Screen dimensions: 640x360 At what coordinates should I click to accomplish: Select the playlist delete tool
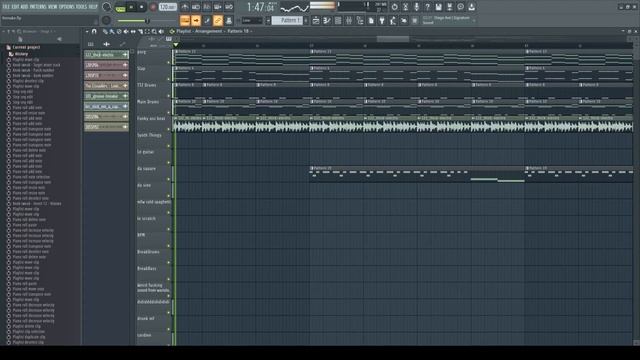(x=119, y=31)
